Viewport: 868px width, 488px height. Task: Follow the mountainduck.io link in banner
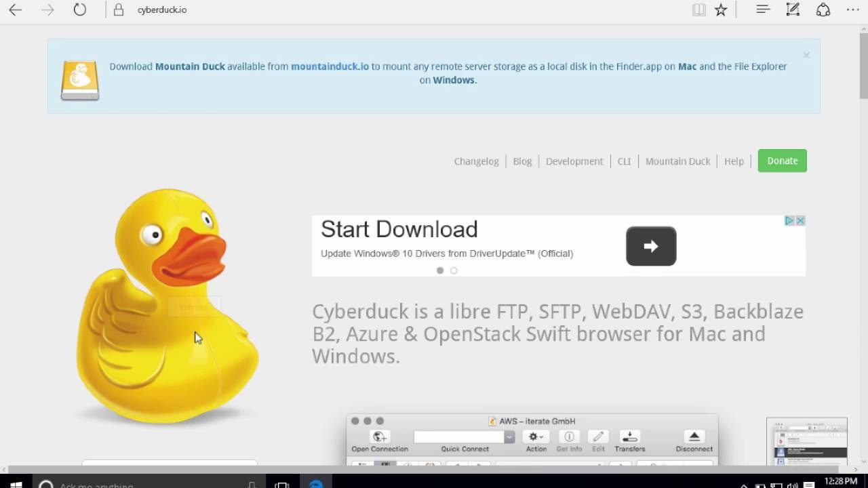click(x=330, y=66)
